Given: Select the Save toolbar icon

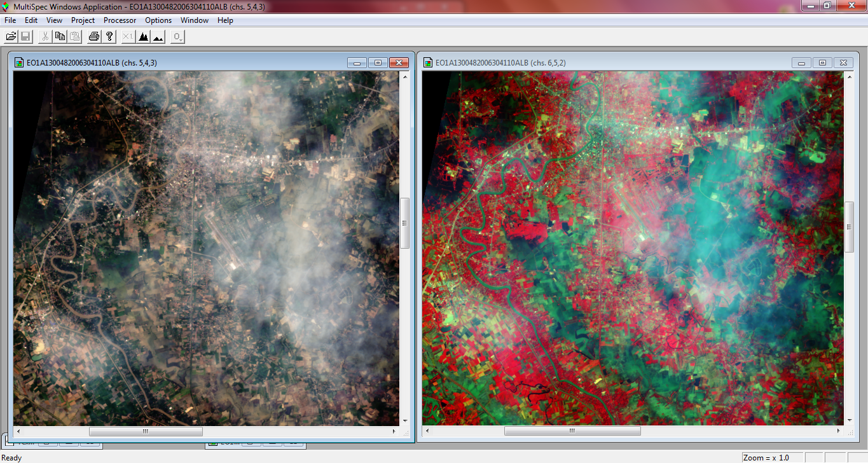Looking at the screenshot, I should [x=25, y=36].
